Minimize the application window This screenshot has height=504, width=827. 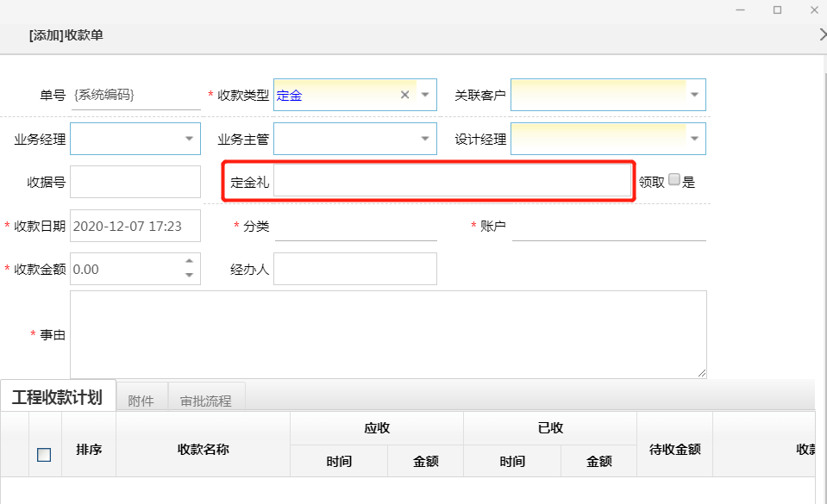pos(739,9)
